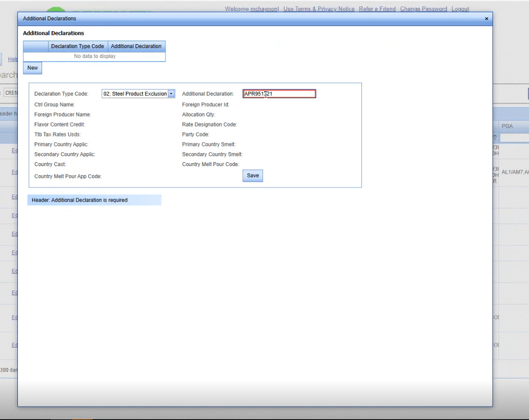This screenshot has height=420, width=529.
Task: Expand the Declaration Type Code dropdown arrow
Action: (172, 94)
